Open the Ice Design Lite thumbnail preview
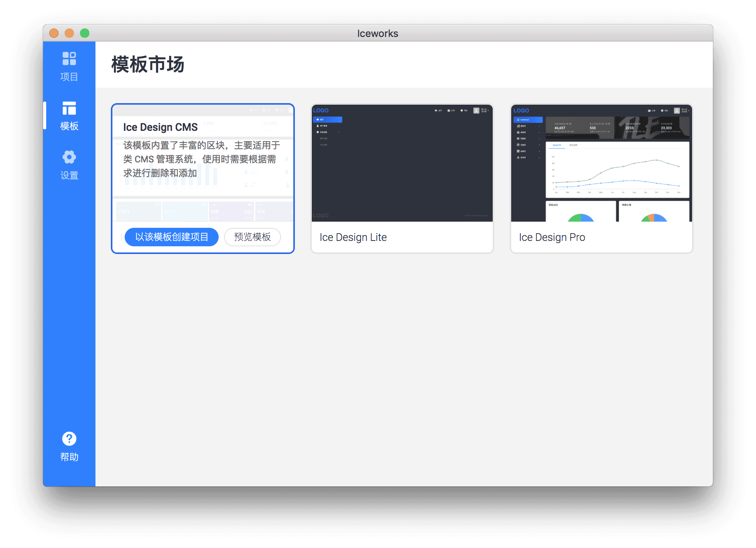This screenshot has width=756, height=548. coord(402,163)
